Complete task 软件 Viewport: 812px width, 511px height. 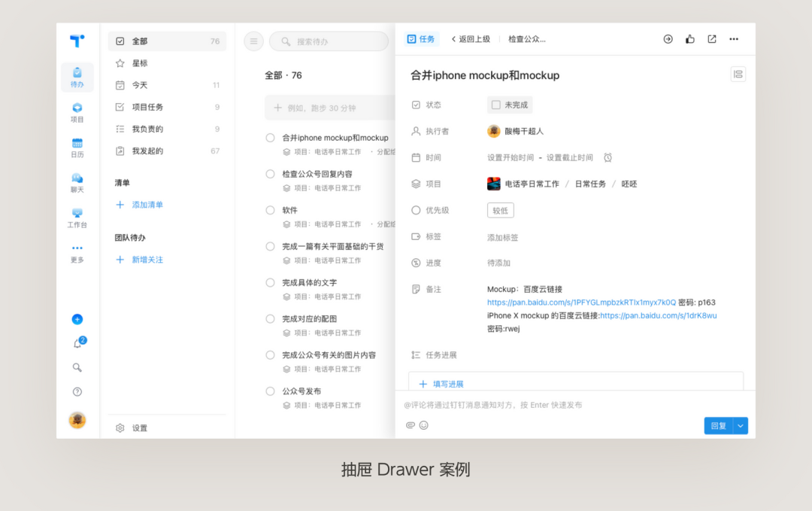(271, 211)
